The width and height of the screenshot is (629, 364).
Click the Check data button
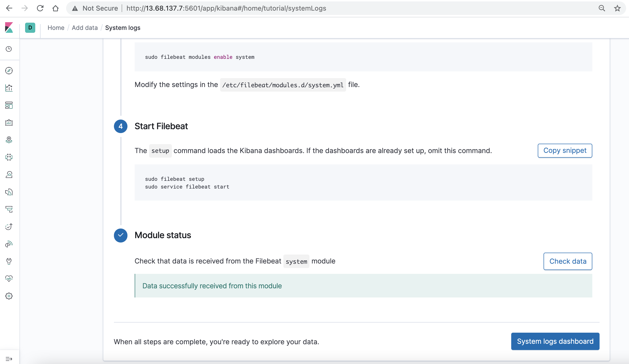[x=568, y=261]
